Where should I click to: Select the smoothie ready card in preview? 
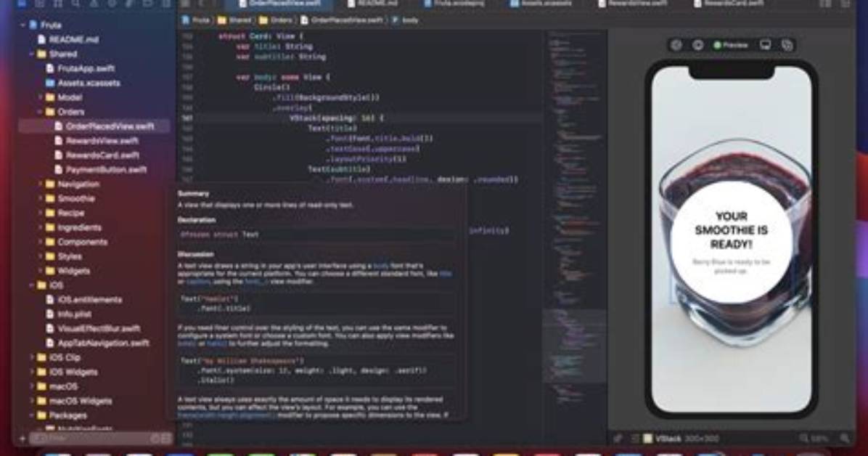[x=731, y=242]
